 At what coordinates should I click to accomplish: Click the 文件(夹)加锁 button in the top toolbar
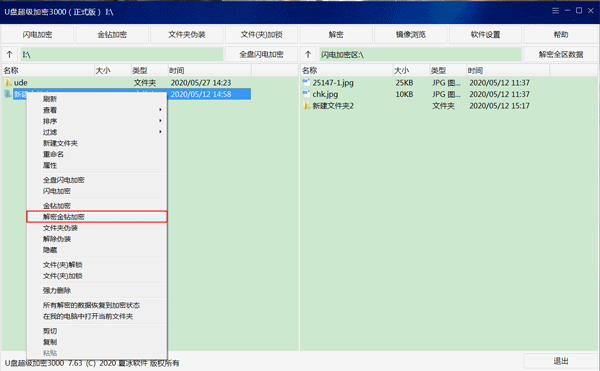click(261, 34)
